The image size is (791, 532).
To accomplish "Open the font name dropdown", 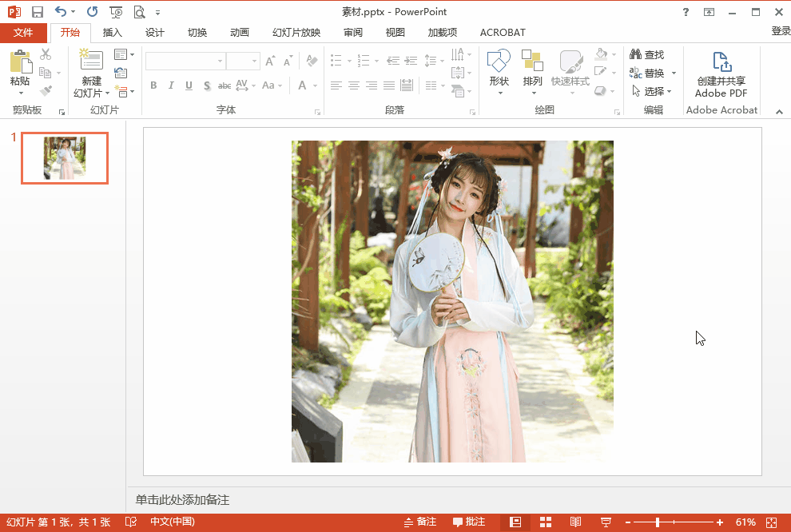I will (x=220, y=61).
